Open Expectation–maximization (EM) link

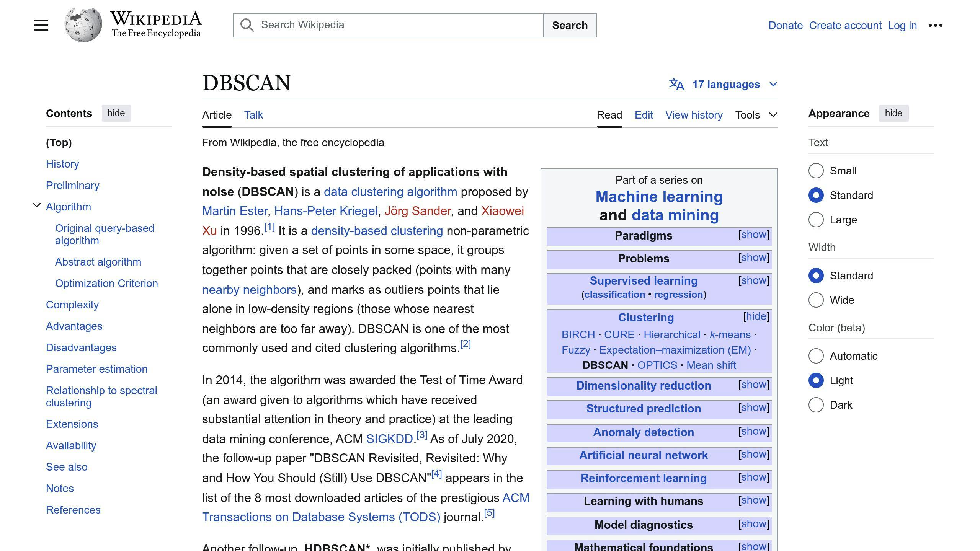[675, 350]
